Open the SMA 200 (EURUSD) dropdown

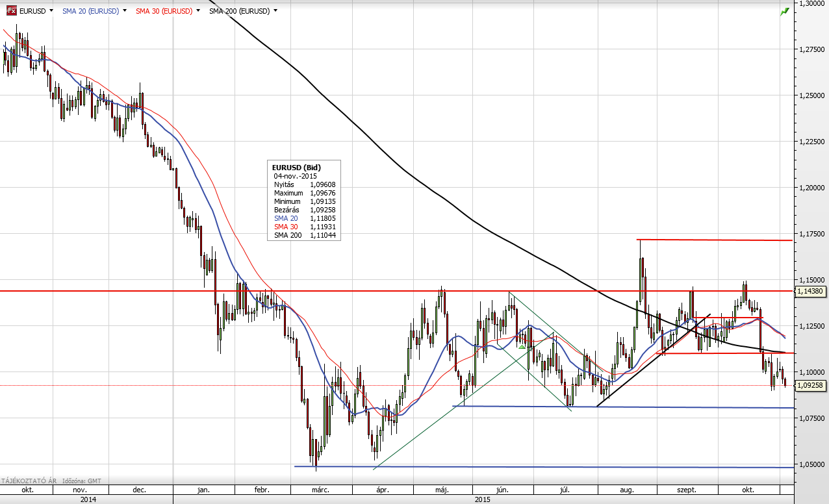pyautogui.click(x=275, y=11)
